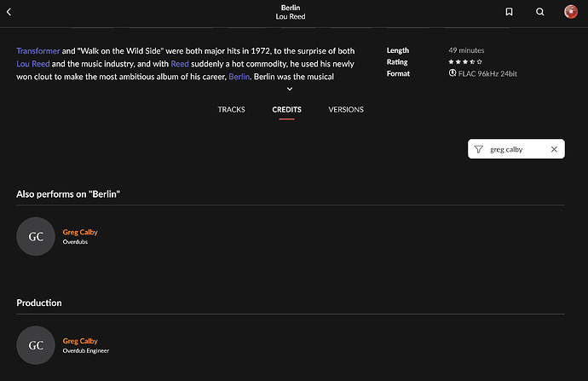Click the 'Production' section heading
Image resolution: width=588 pixels, height=381 pixels.
click(x=39, y=303)
